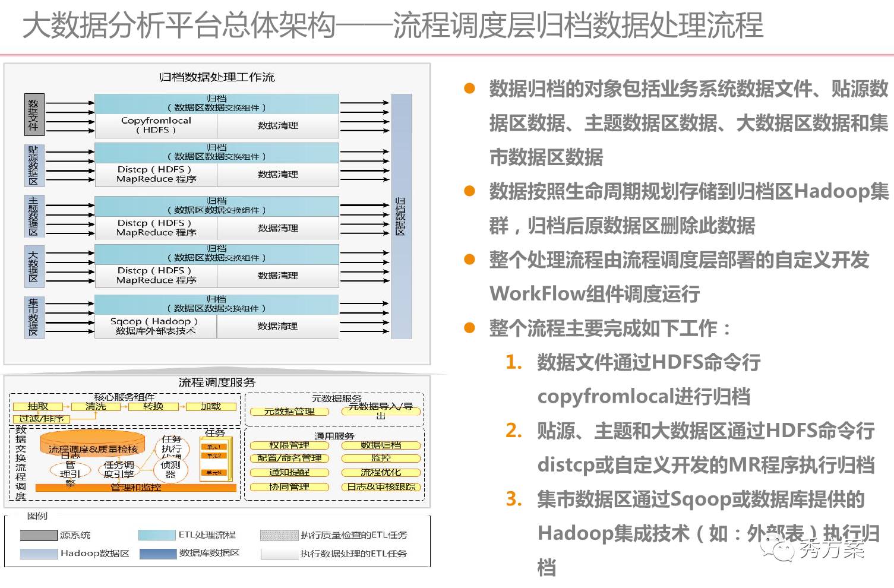Viewport: 894px width, 588px height.
Task: Click 数据清理 cell beside Copyfromlocal
Action: pos(278,125)
